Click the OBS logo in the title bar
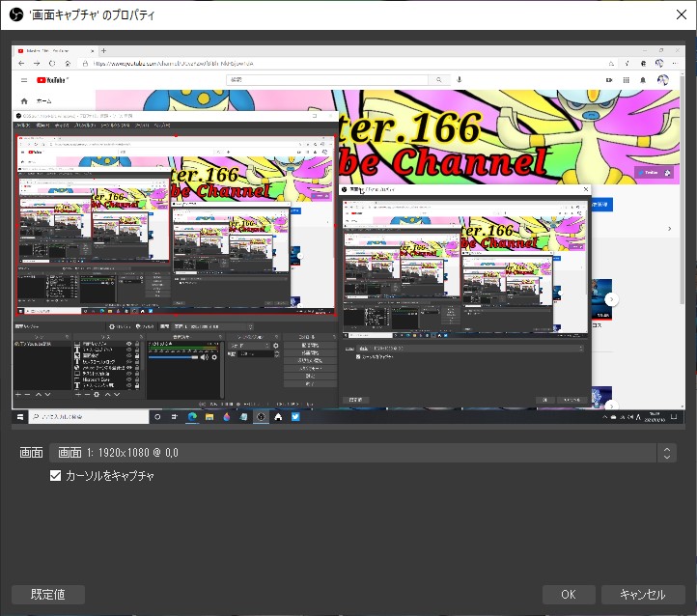This screenshot has width=697, height=616. tap(16, 14)
